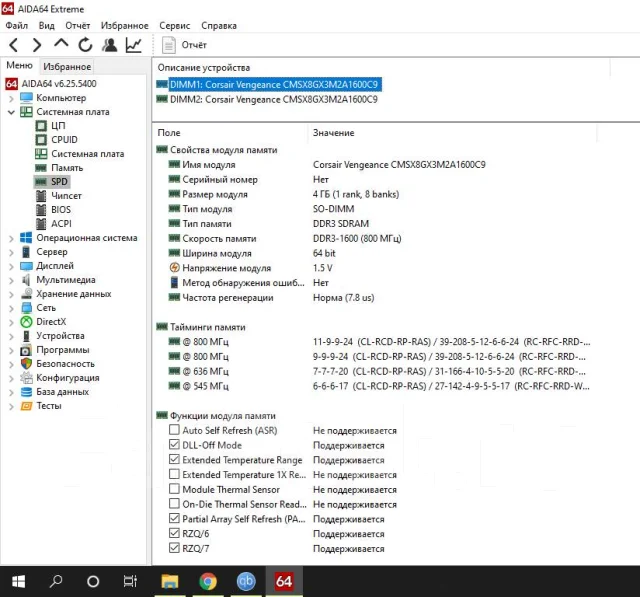The image size is (640, 597).
Task: Expand the Операционная система node
Action: 11,238
